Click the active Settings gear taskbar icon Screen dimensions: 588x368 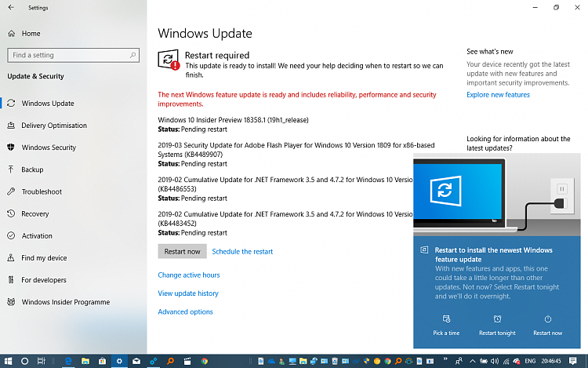[x=119, y=361]
